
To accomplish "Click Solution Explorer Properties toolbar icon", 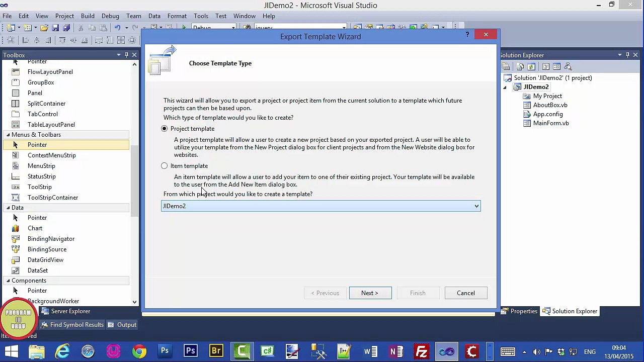I will [x=506, y=66].
